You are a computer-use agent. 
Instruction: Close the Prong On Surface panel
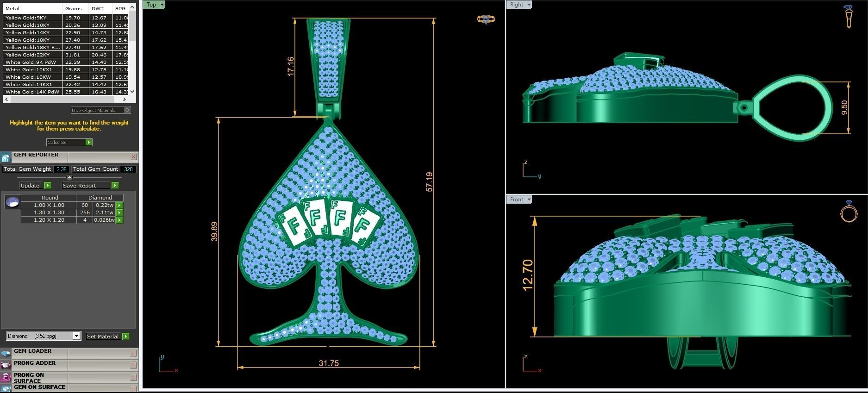coord(133,377)
